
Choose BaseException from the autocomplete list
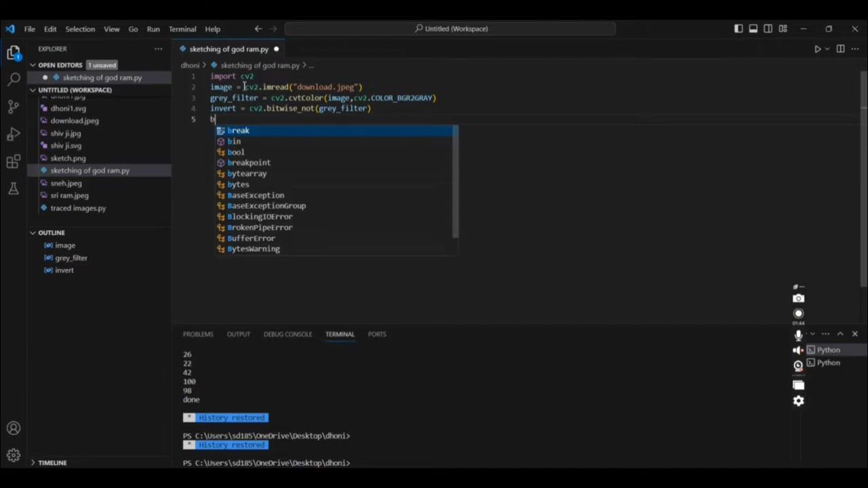click(333, 195)
